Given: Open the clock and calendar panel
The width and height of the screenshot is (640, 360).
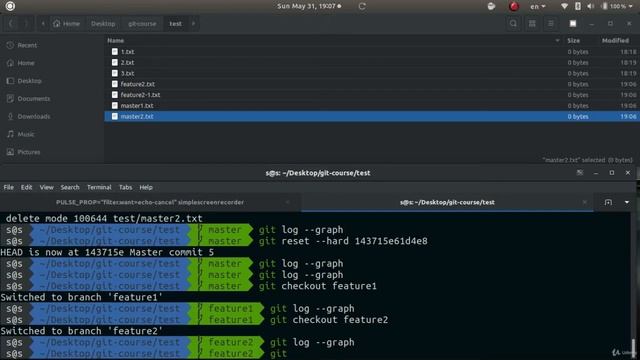Looking at the screenshot, I should click(x=309, y=6).
